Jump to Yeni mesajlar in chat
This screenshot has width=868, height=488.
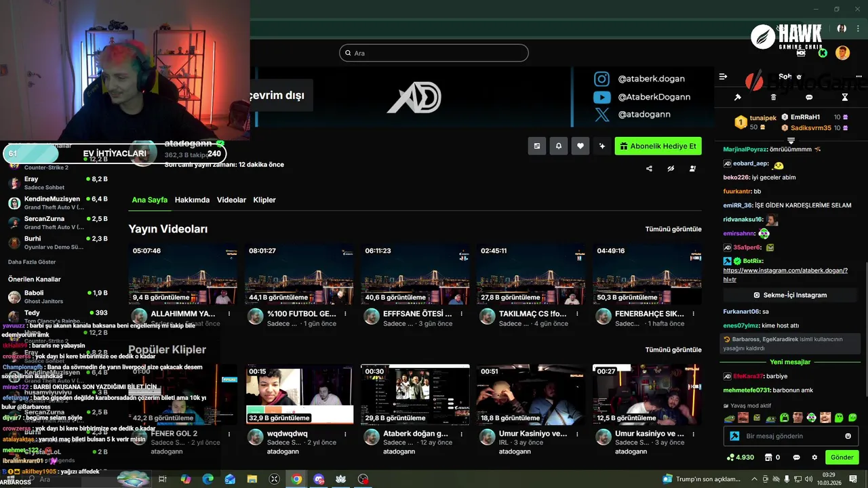[x=790, y=362]
